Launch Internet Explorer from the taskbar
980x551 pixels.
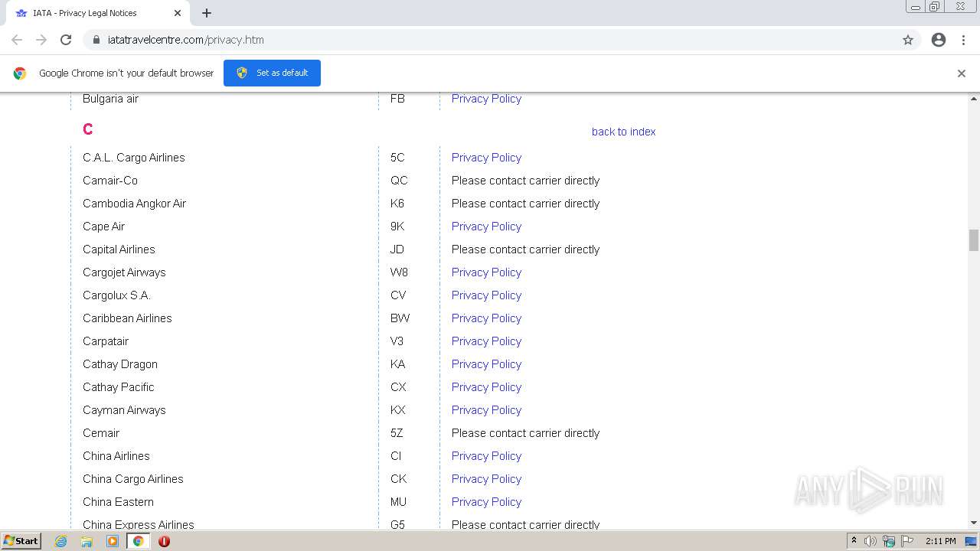(61, 541)
